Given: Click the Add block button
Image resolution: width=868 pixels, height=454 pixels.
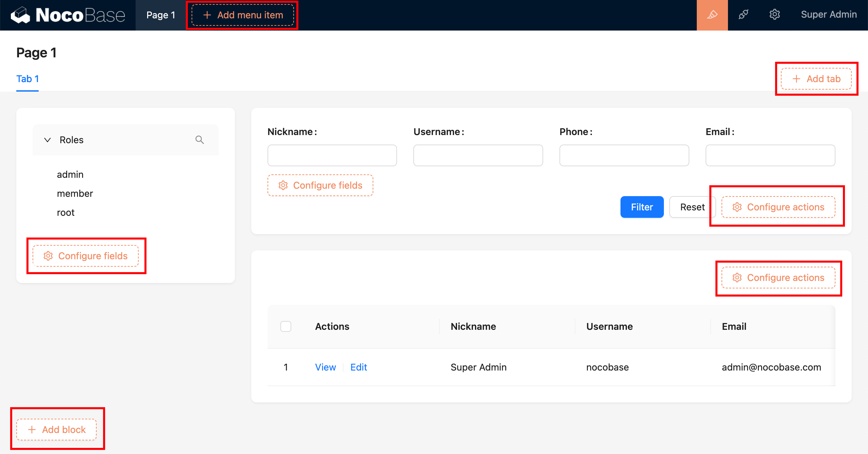Looking at the screenshot, I should (57, 430).
